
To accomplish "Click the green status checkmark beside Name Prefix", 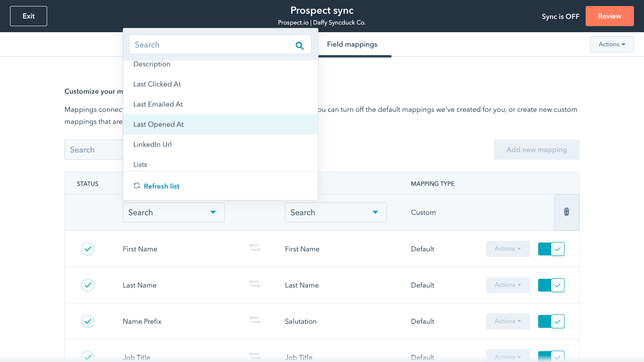I will [x=88, y=321].
